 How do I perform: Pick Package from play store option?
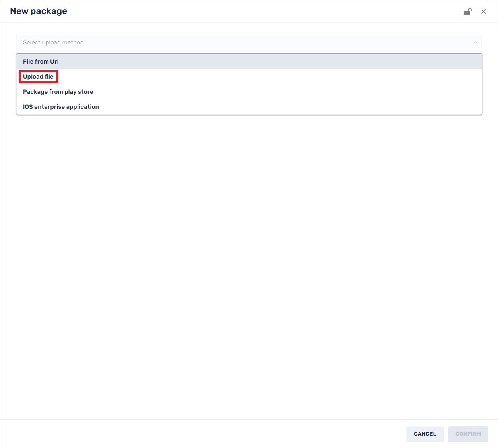[58, 92]
